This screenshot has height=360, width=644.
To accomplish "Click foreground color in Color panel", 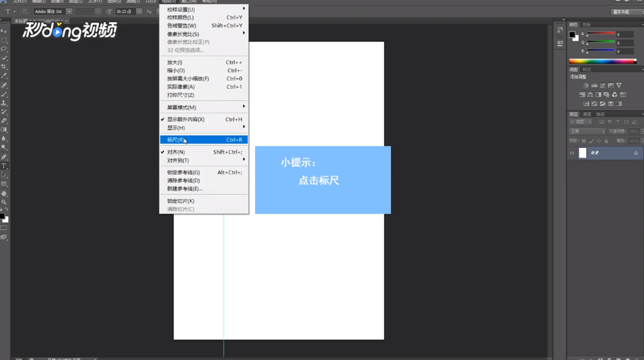I will [572, 34].
